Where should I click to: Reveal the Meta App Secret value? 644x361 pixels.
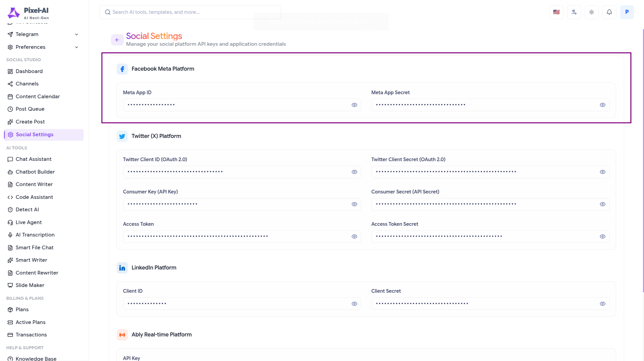tap(603, 105)
